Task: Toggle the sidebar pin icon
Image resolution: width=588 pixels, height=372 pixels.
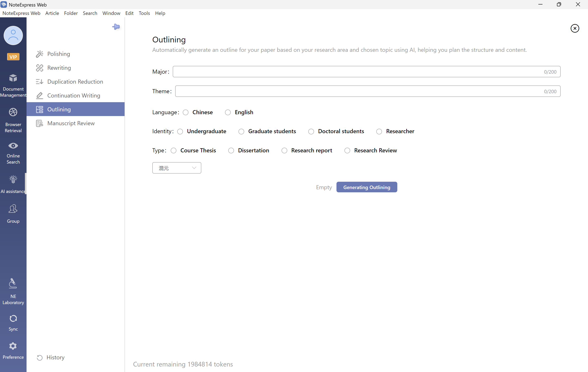Action: 116,27
